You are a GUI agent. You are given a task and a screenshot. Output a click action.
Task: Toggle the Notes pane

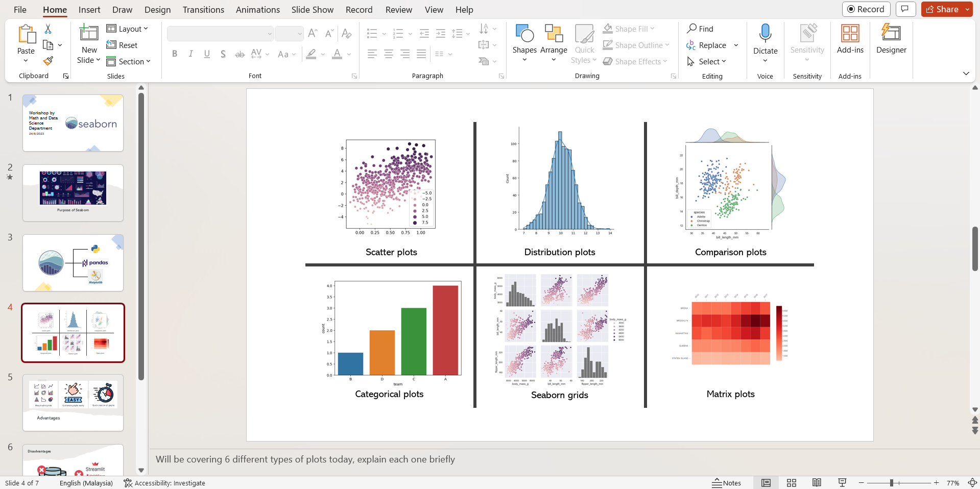coord(726,483)
